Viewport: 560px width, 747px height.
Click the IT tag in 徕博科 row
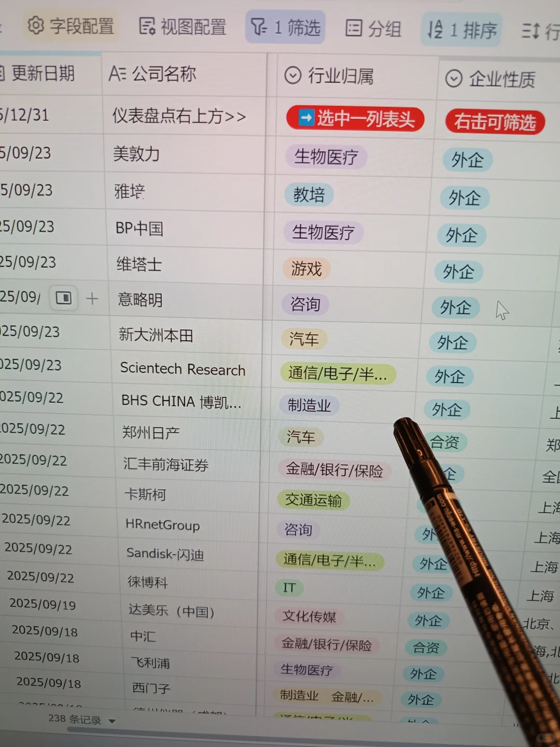[289, 588]
